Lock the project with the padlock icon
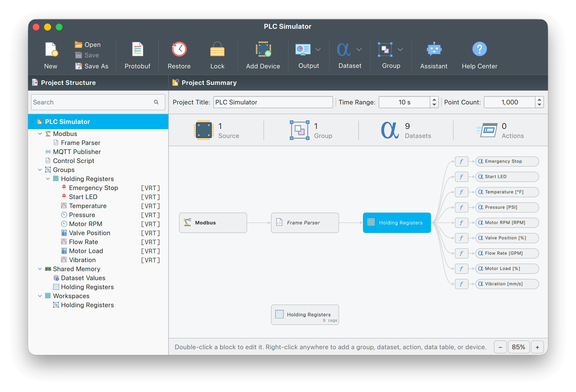The image size is (576, 392). (217, 49)
